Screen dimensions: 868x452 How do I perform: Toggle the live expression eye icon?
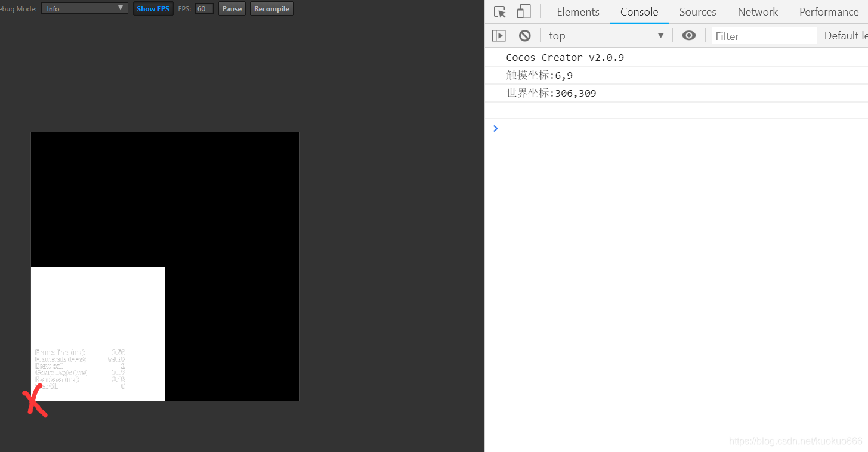(689, 36)
